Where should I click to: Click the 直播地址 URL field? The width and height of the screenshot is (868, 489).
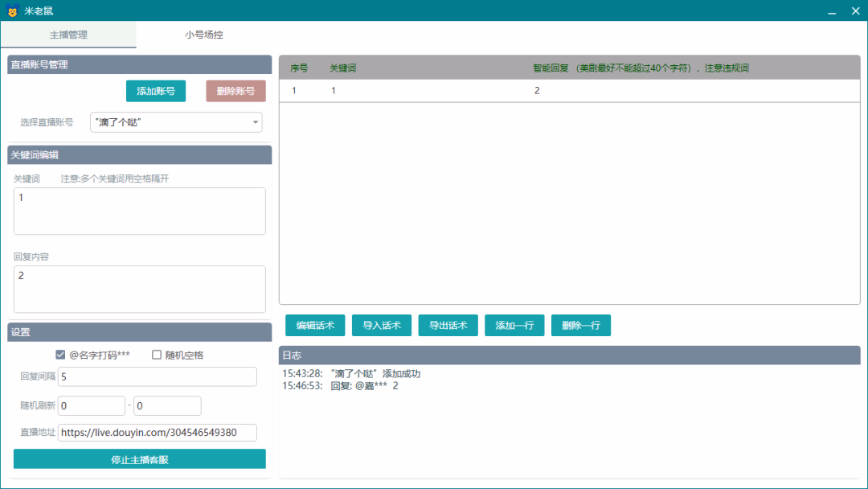click(158, 433)
